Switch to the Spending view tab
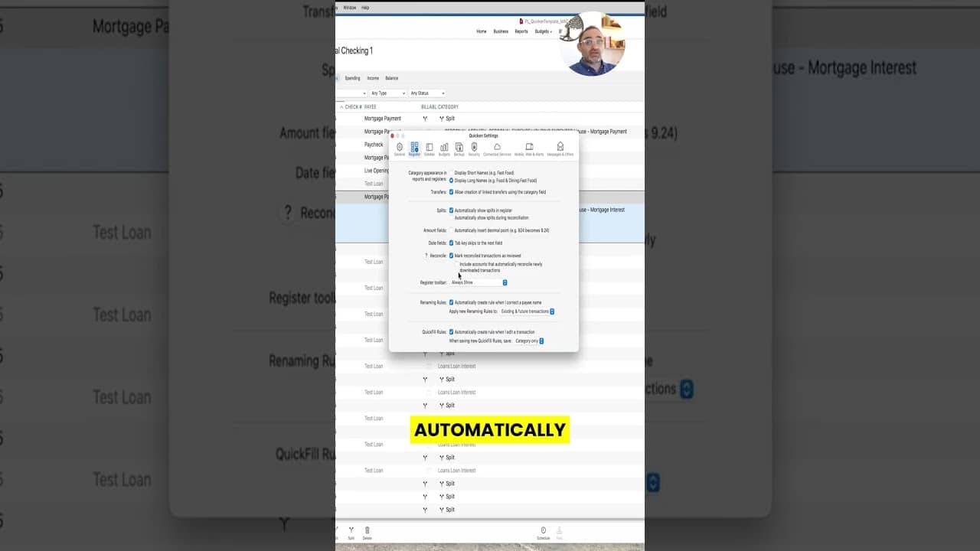 pos(352,78)
